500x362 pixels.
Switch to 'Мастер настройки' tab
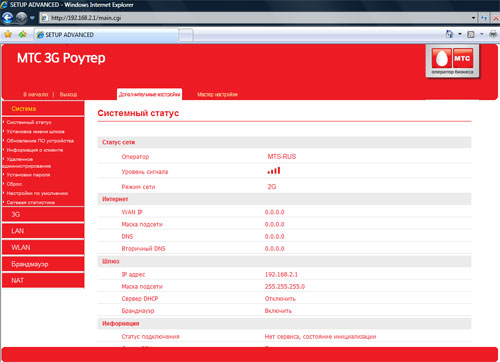217,94
